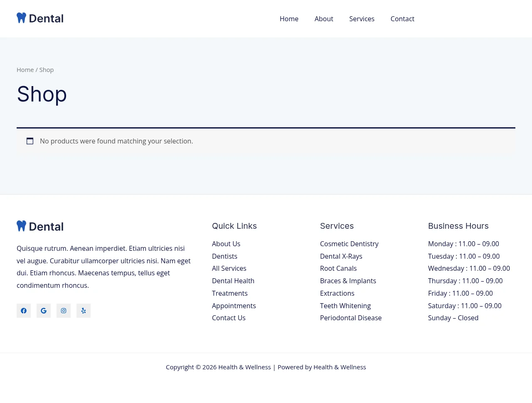Screen dimensions: 532x403
Task: Click the Dental logo in footer
Action: 40,226
